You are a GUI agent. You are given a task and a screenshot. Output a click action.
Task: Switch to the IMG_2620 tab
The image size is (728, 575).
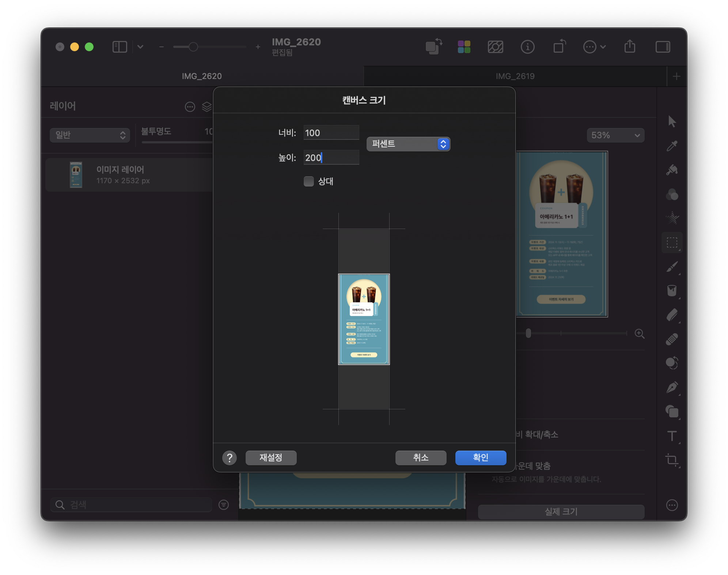[x=202, y=76]
